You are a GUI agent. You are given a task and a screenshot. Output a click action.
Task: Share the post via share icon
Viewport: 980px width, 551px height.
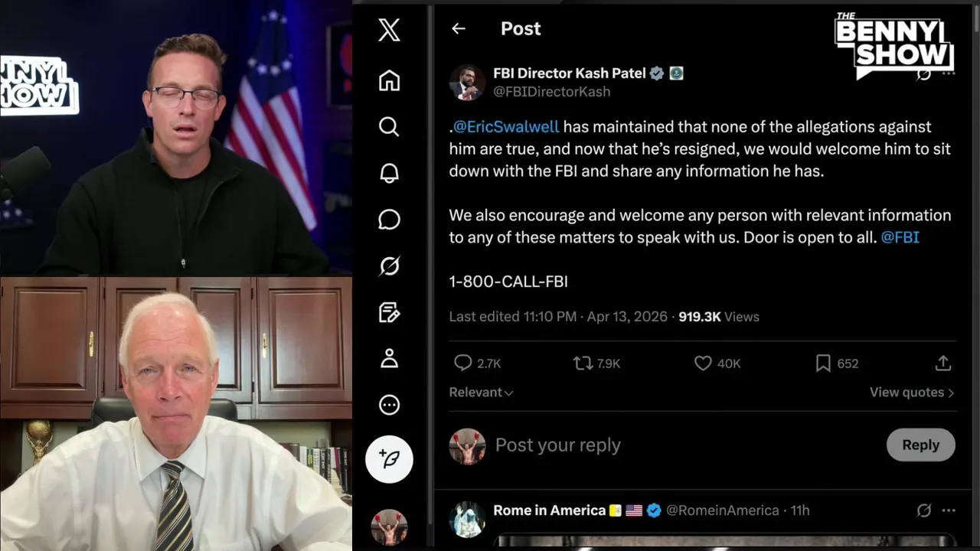[943, 364]
